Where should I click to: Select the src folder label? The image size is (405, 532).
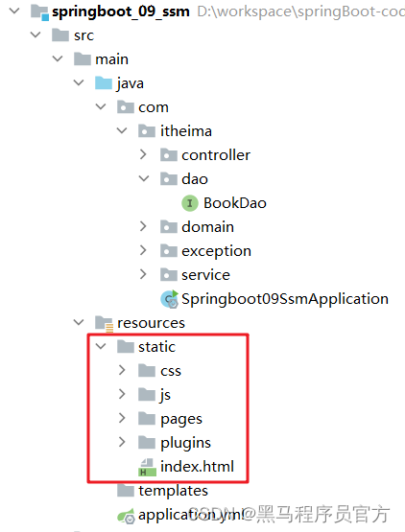click(x=83, y=35)
